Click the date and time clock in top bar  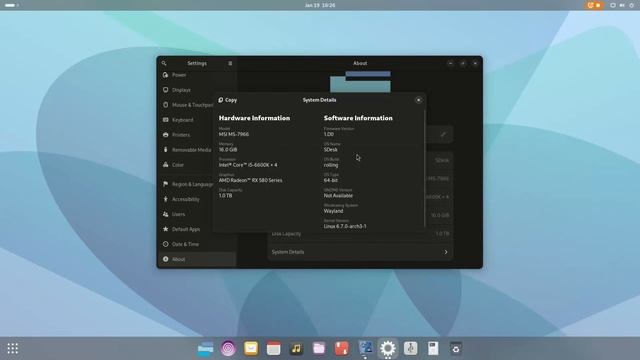coord(320,5)
